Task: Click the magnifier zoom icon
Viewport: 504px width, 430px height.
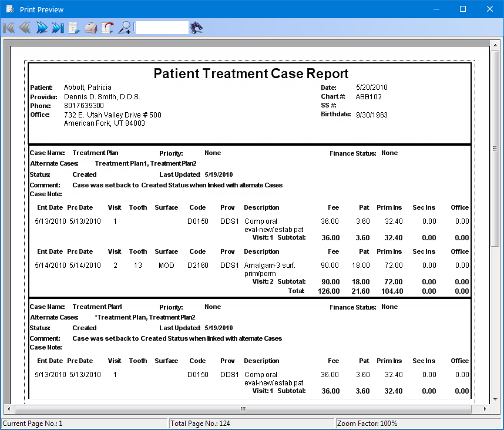Action: coord(124,28)
